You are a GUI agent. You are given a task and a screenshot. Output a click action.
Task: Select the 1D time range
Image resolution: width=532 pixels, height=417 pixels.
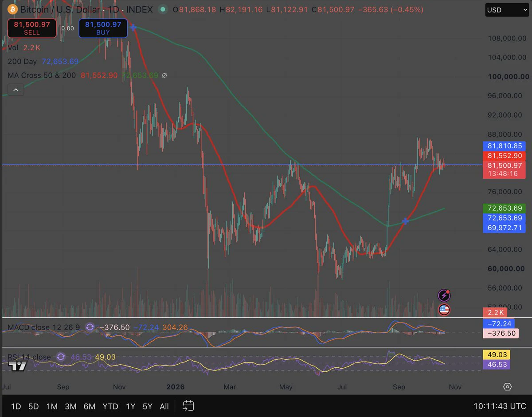[16, 406]
